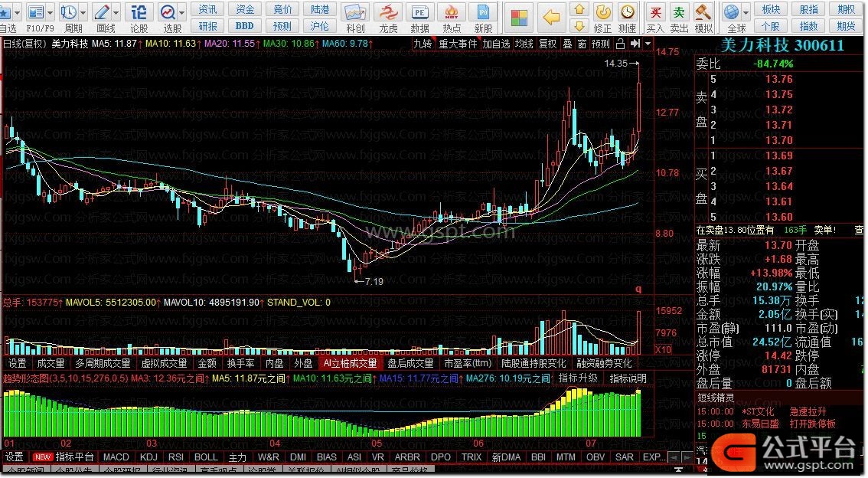868x478 pixels.
Task: Click the skip-to-end arrow on chart toolbar
Action: (x=635, y=44)
